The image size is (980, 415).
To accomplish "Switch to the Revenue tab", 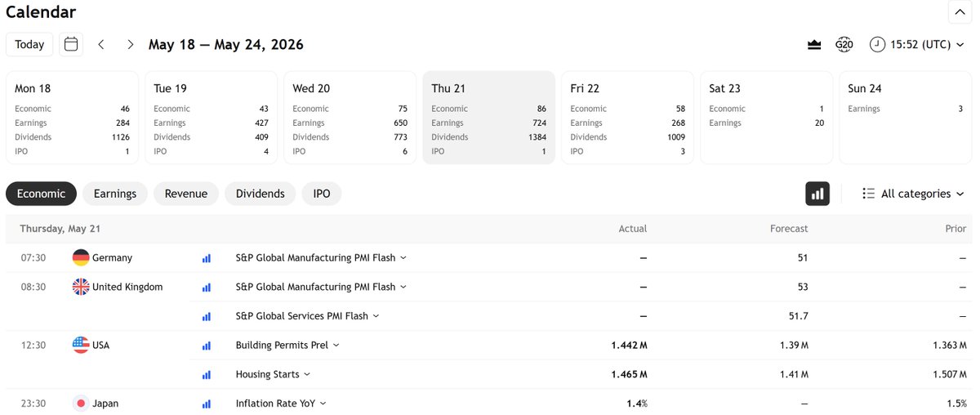I will (x=186, y=194).
